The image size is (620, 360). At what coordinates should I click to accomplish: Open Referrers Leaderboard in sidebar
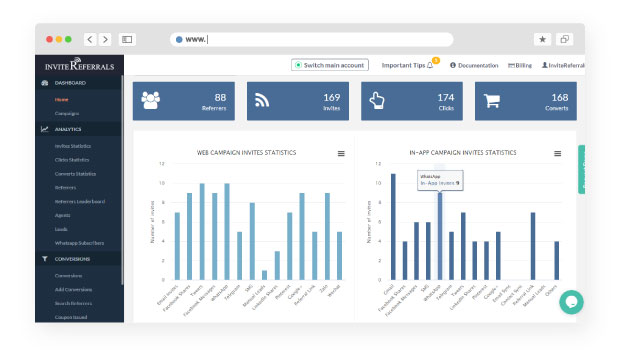tap(80, 201)
